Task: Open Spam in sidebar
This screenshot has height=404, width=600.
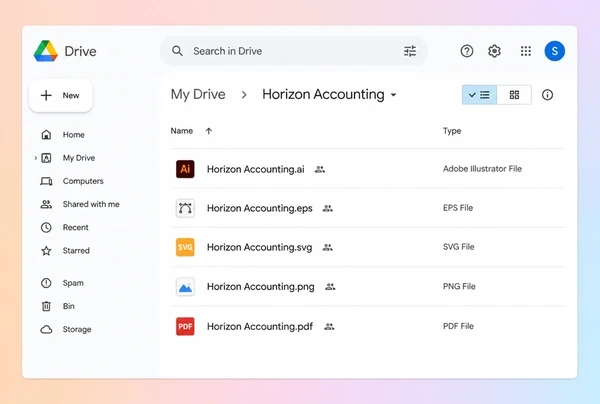Action: click(73, 283)
